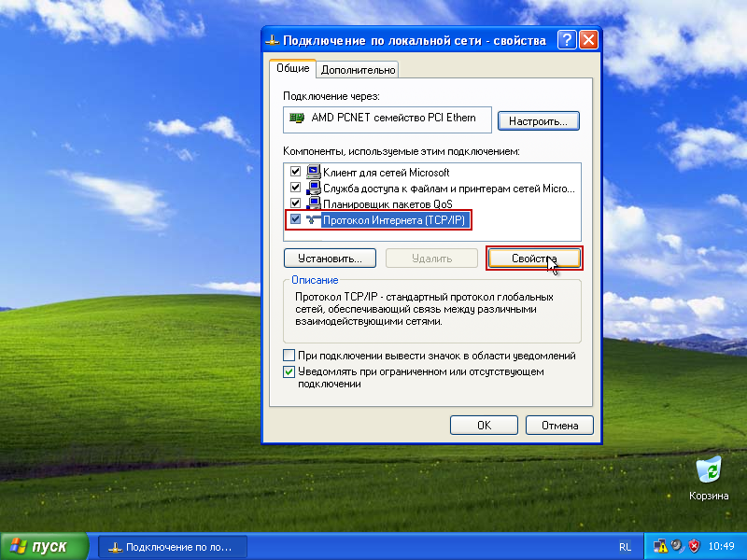Click the network warning tray icon
Image resolution: width=747 pixels, height=560 pixels.
(660, 546)
